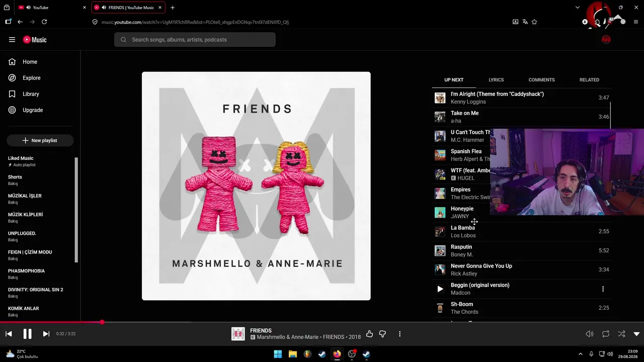Switch to the Related tab
644x362 pixels.
pos(589,80)
